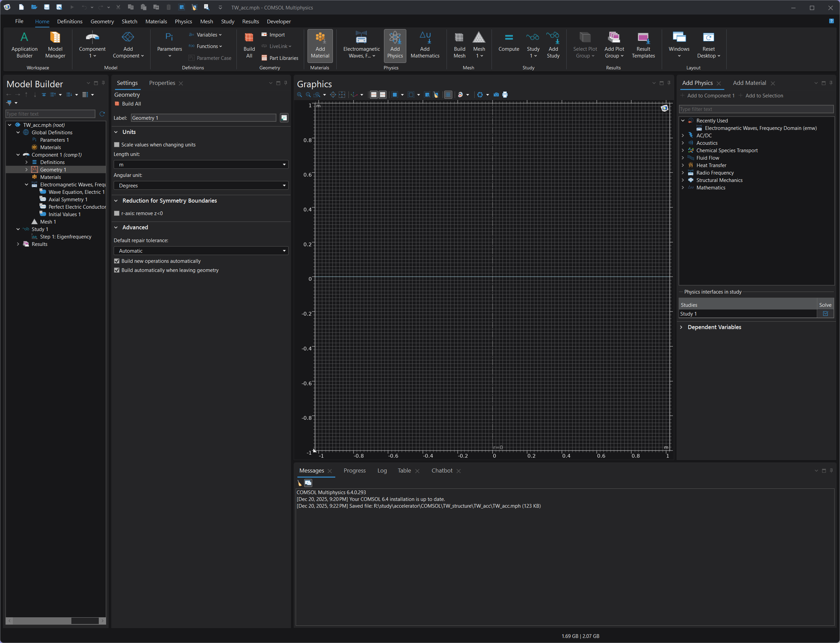Screen dimensions: 840x643
Task: Click the Graphics screenshot camera icon
Action: pyautogui.click(x=496, y=94)
